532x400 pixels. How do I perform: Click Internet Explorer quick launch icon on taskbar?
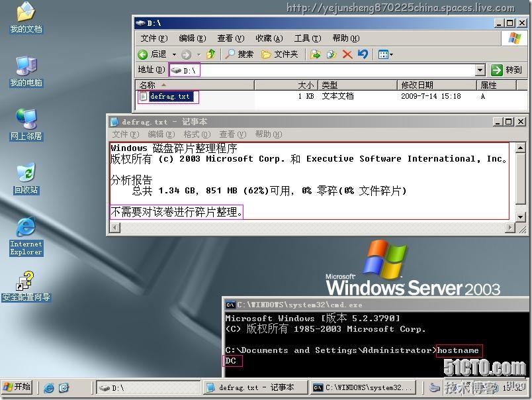point(49,388)
